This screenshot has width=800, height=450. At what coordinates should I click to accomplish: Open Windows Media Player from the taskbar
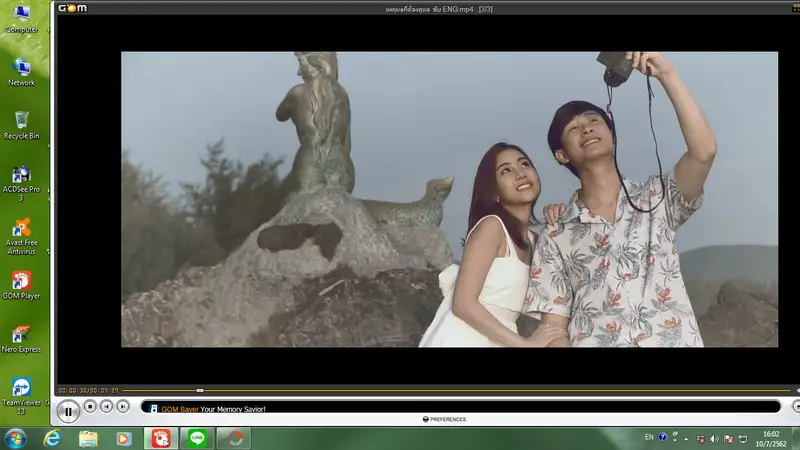pyautogui.click(x=123, y=438)
